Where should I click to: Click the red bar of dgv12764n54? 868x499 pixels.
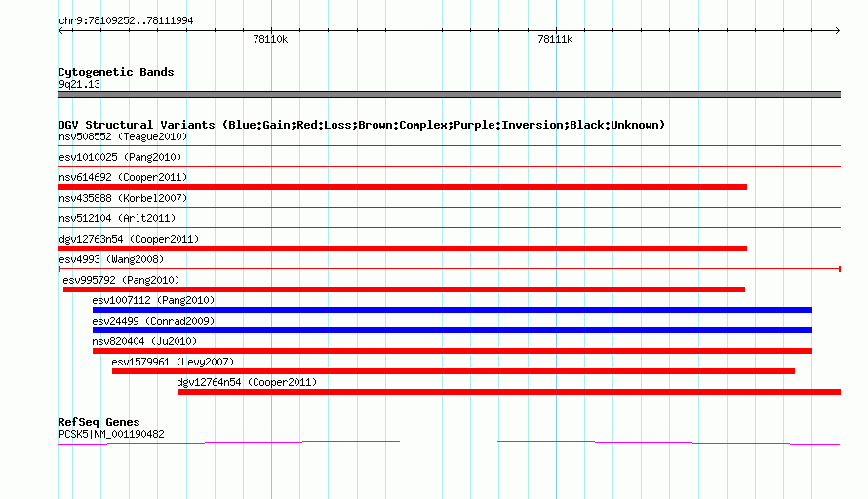(509, 392)
